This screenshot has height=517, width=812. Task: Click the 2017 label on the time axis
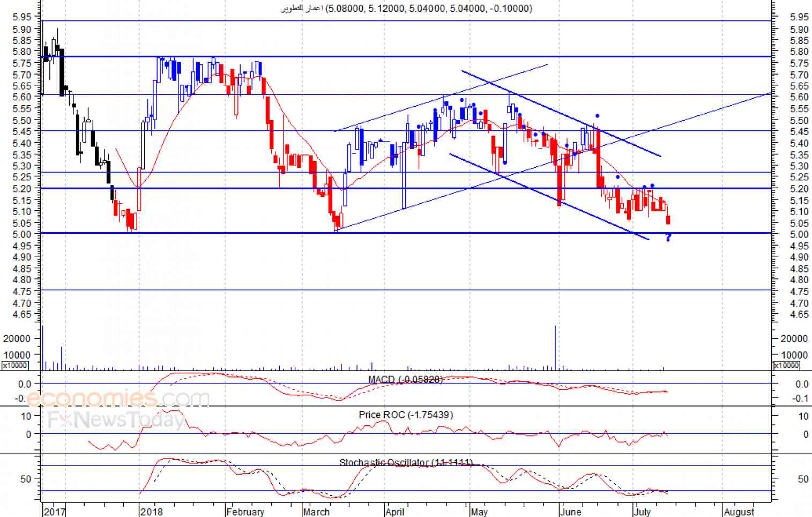(x=55, y=511)
